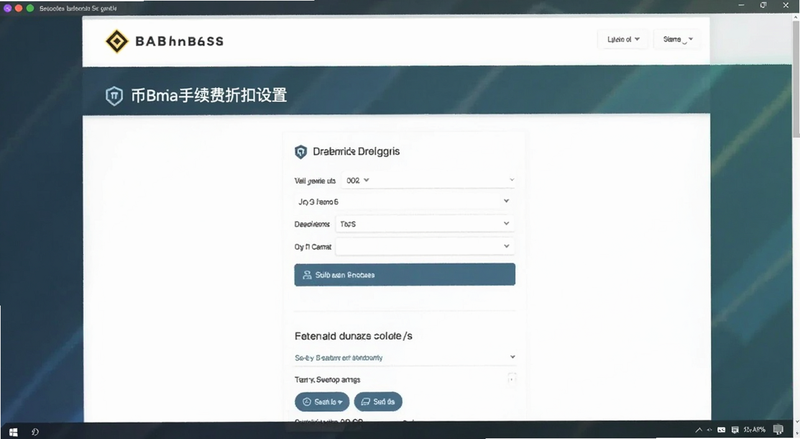This screenshot has width=800, height=439.
Task: Click the taskbar icon next to the Start button
Action: point(35,432)
